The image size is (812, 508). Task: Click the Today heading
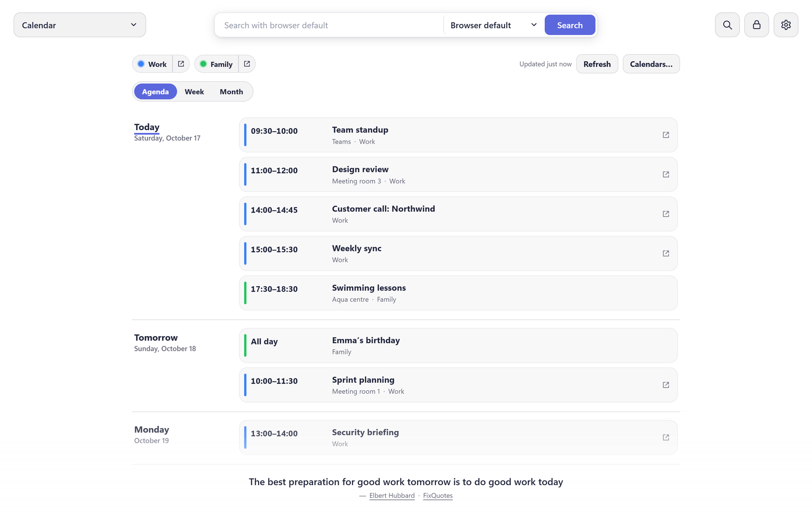pyautogui.click(x=147, y=127)
